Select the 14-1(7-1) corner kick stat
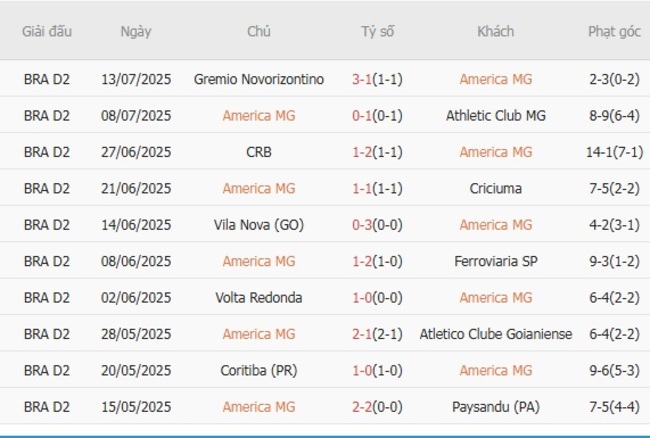The image size is (650, 438). (614, 152)
